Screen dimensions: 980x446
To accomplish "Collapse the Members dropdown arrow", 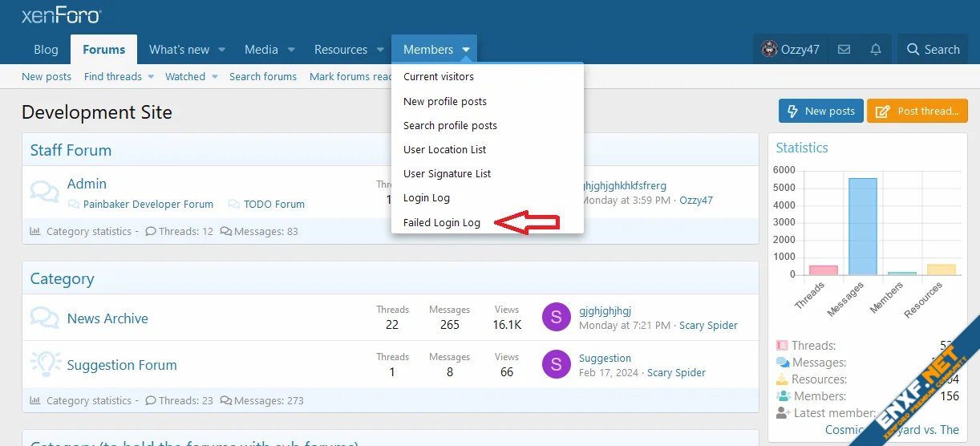I will click(x=466, y=50).
